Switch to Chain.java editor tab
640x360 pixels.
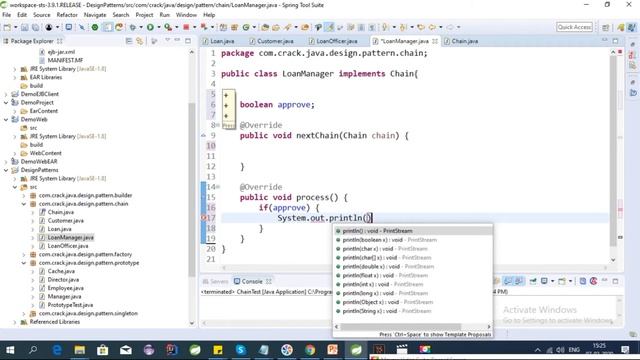461,41
